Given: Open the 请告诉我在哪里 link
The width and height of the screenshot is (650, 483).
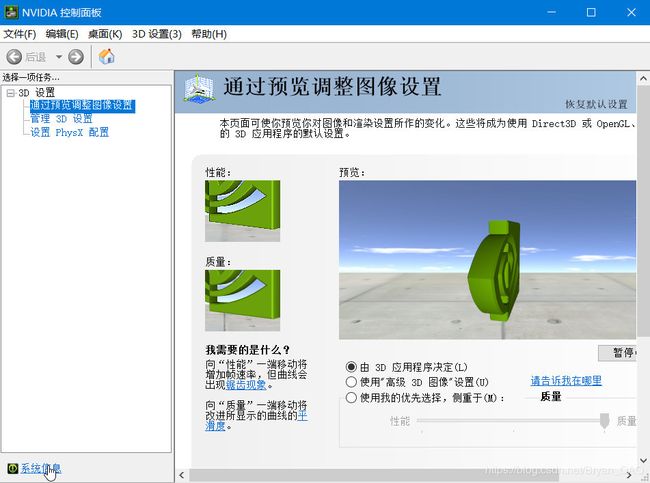Looking at the screenshot, I should [x=566, y=381].
